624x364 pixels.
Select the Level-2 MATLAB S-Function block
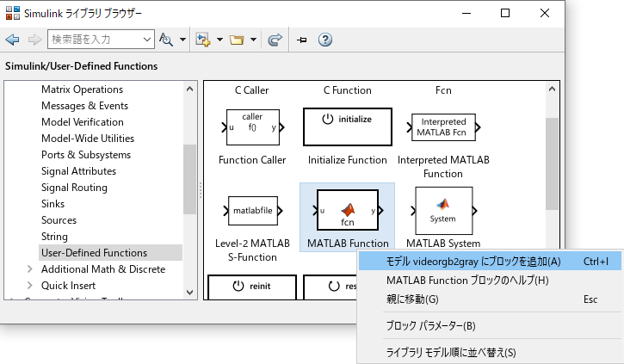pyautogui.click(x=253, y=211)
